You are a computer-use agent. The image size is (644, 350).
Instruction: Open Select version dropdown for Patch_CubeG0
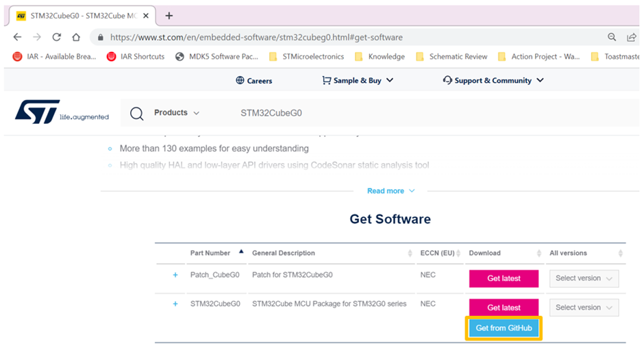584,279
